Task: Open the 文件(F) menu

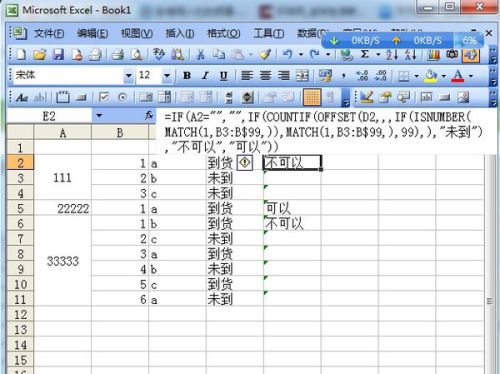Action: (x=49, y=33)
